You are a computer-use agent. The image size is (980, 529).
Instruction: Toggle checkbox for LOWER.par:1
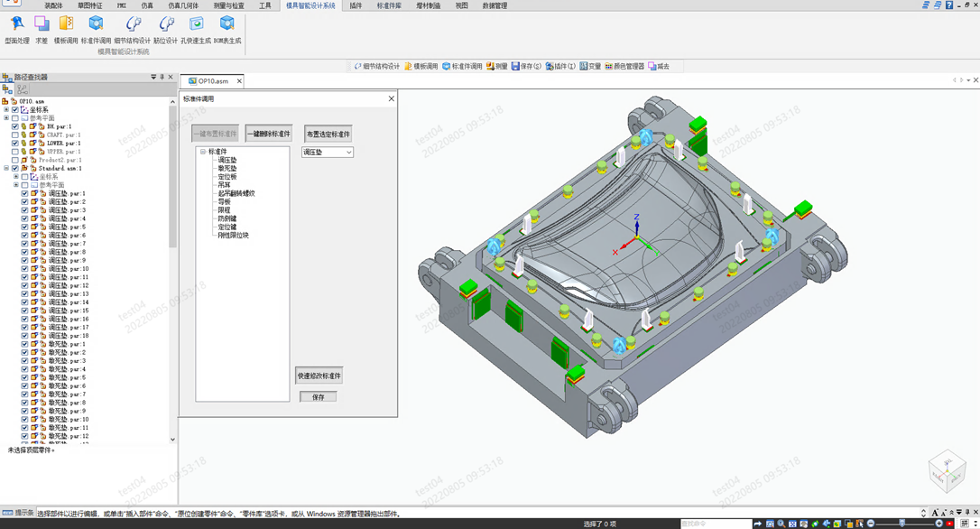click(15, 144)
